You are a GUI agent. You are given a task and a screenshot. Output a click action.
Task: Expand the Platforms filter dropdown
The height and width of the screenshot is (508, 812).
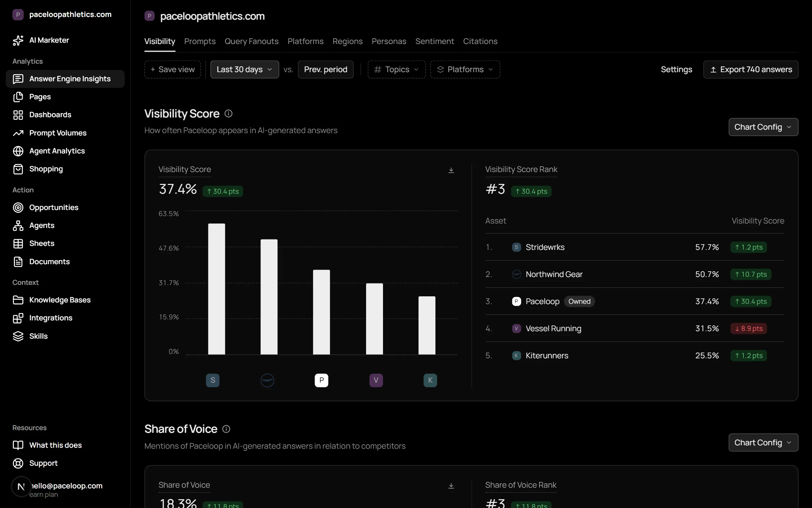(465, 69)
